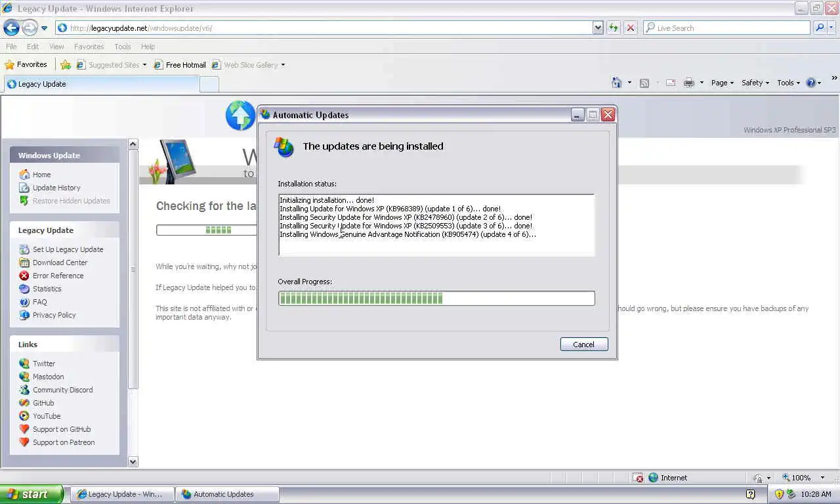Click the security shield tray icon

point(780,494)
